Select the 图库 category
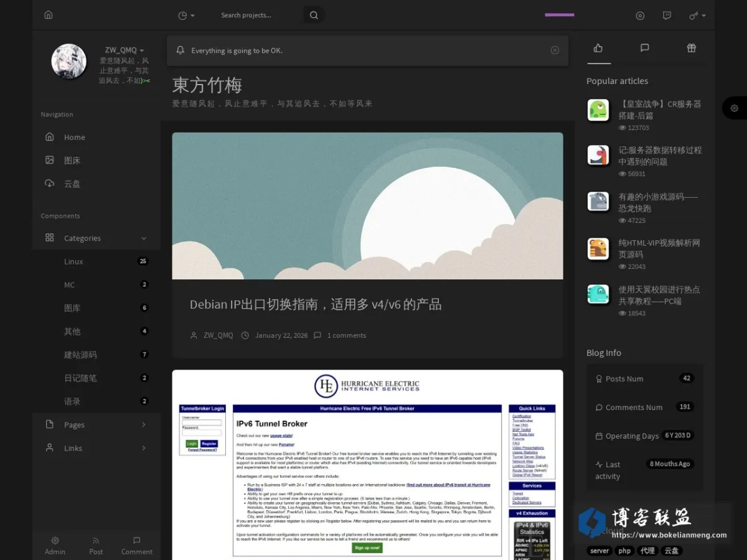Image resolution: width=747 pixels, height=560 pixels. click(96, 308)
